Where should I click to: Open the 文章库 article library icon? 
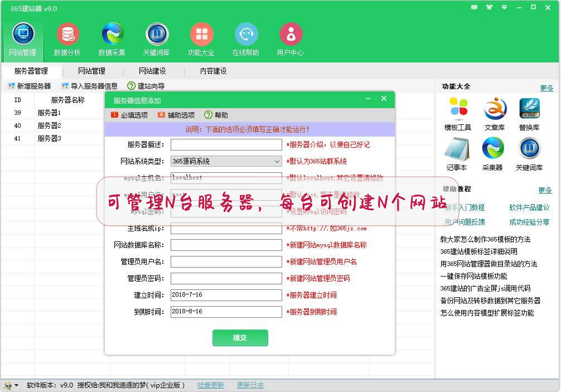(x=495, y=114)
